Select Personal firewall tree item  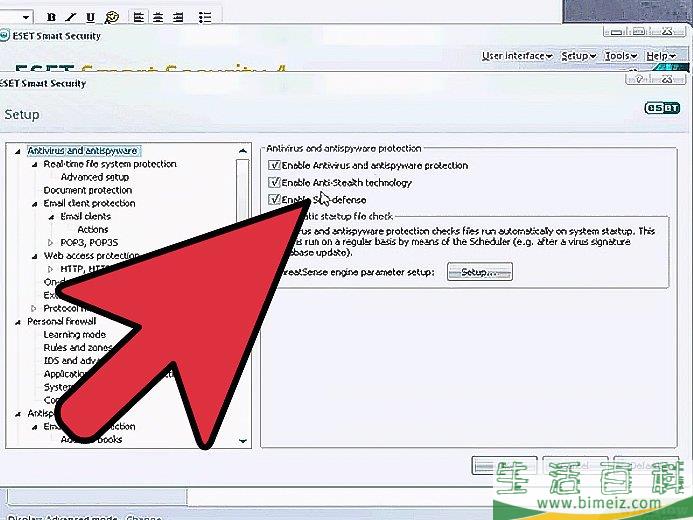(61, 322)
